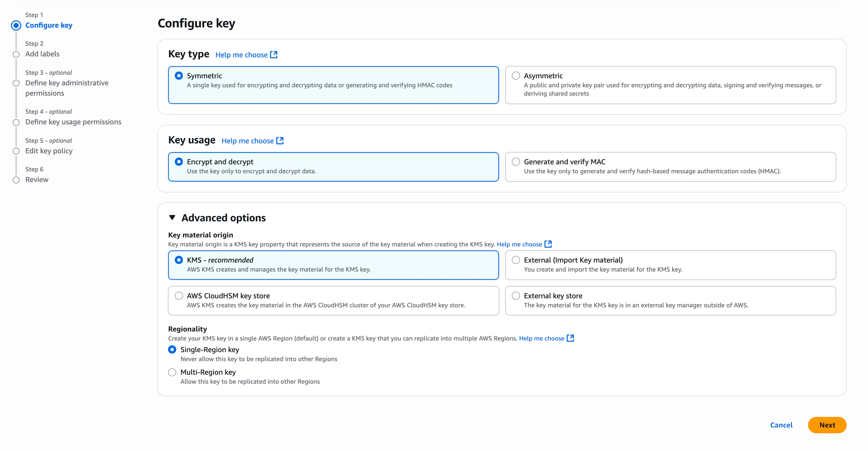Choose Single-Region key option

[172, 350]
